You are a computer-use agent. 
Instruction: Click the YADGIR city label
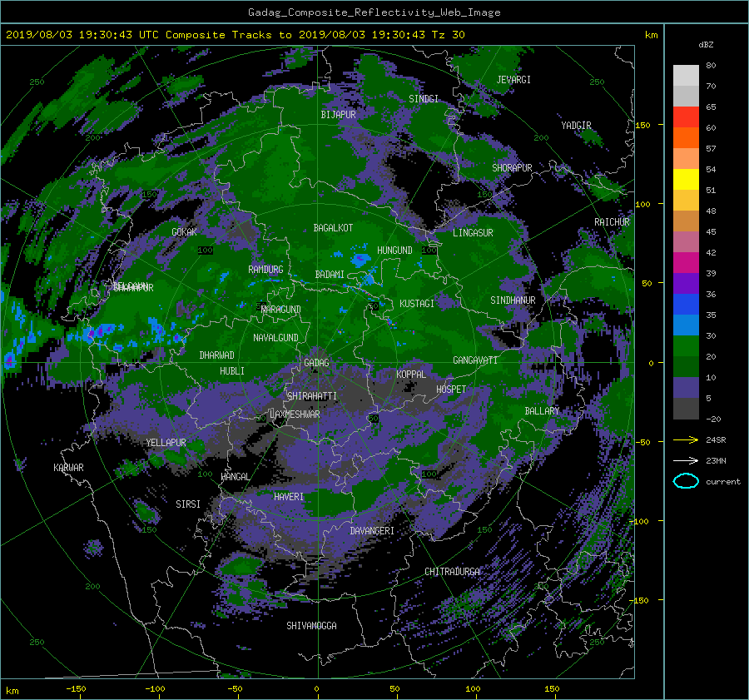pos(576,126)
